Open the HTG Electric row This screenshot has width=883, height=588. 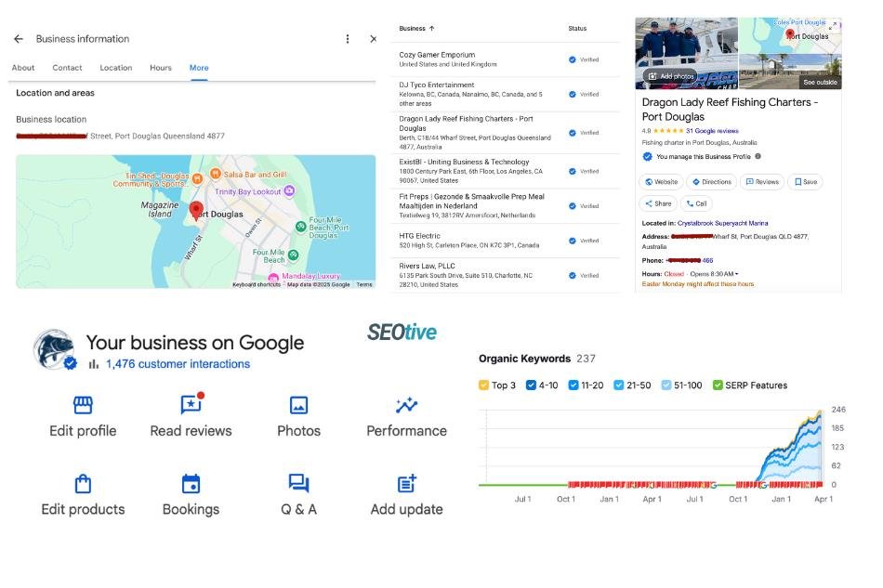tap(506, 241)
